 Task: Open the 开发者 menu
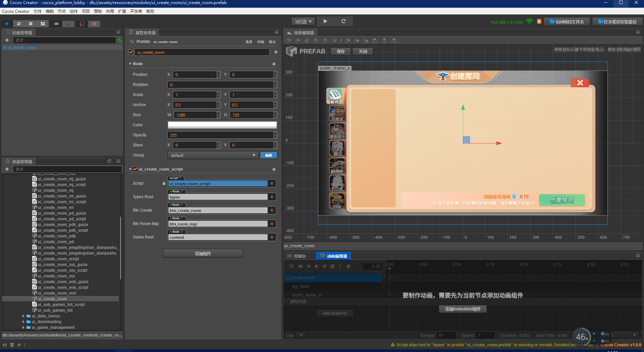tap(136, 11)
